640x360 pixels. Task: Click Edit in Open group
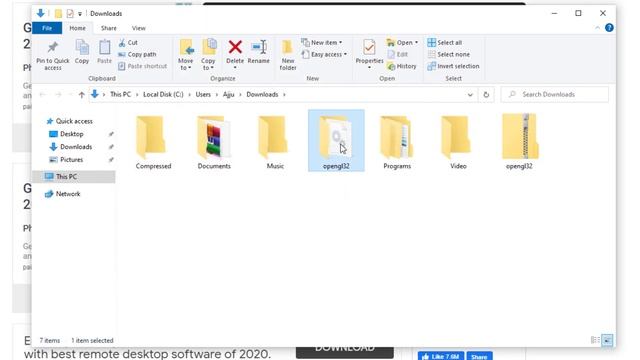pos(398,54)
